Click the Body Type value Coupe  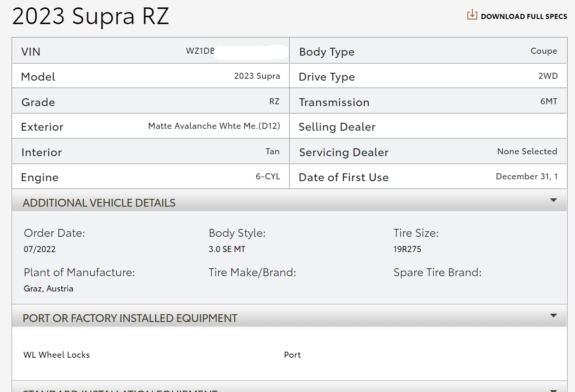[x=544, y=51]
